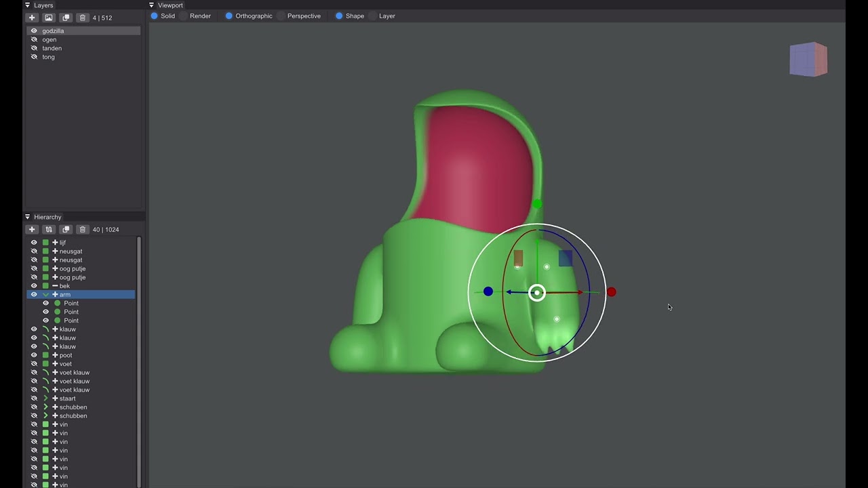Switch viewport to Render mode

click(x=184, y=16)
